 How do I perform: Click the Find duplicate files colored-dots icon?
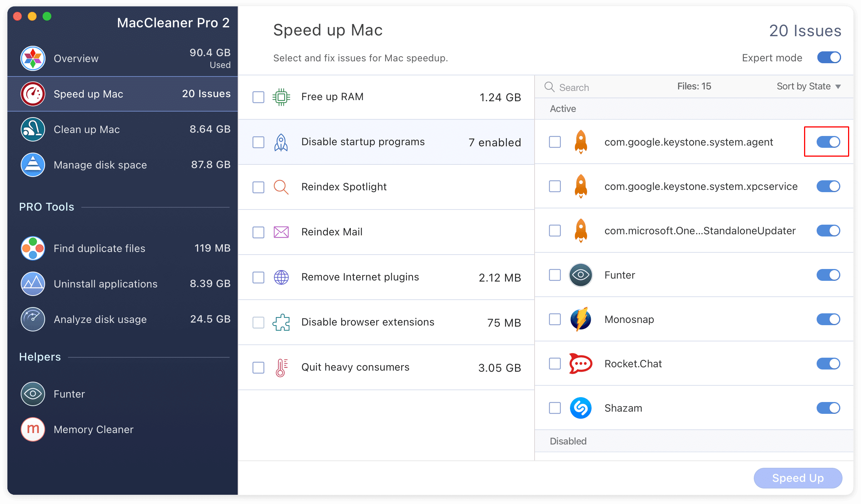click(33, 248)
